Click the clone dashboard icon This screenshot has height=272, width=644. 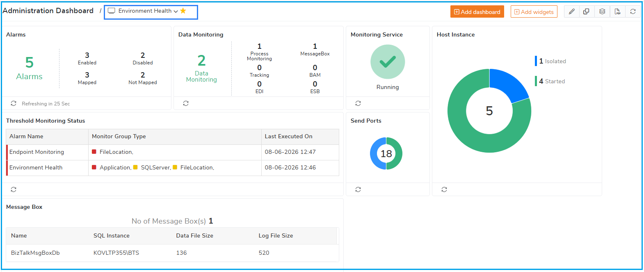[x=586, y=11]
